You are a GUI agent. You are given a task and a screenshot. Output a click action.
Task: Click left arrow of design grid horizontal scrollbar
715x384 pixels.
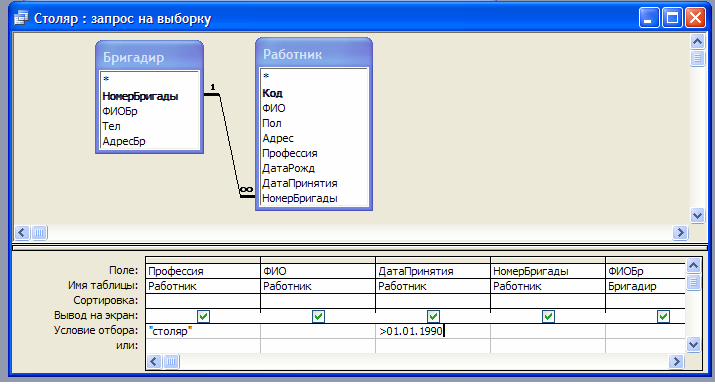click(x=154, y=362)
